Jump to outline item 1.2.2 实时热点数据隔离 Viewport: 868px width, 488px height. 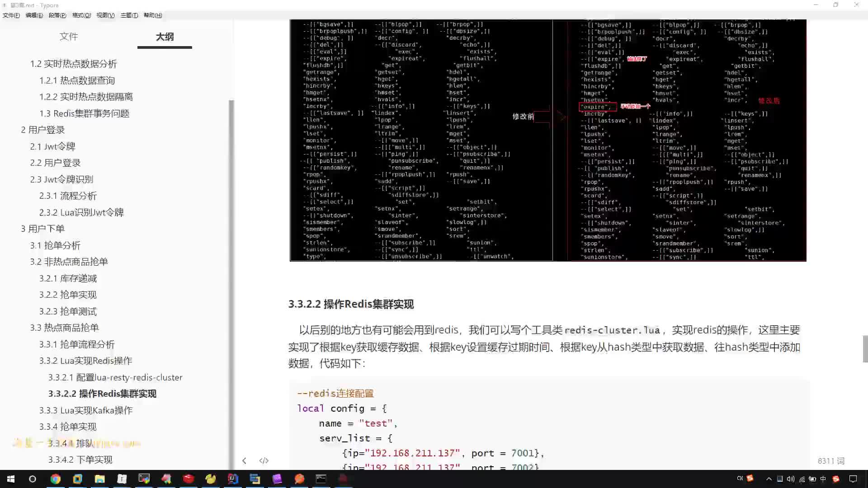(x=86, y=97)
